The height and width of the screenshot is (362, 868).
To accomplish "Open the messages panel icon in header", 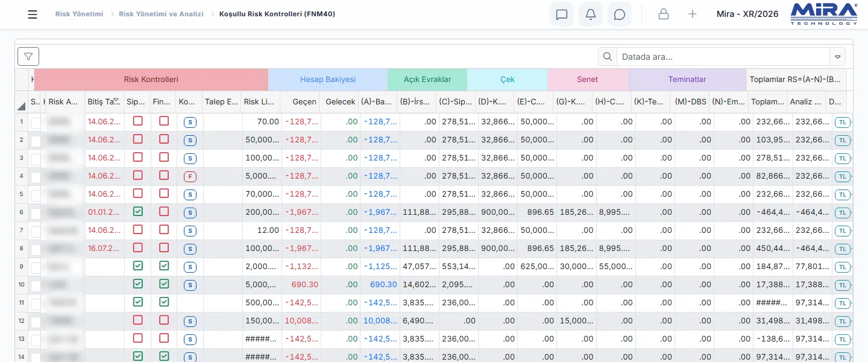I will click(562, 14).
